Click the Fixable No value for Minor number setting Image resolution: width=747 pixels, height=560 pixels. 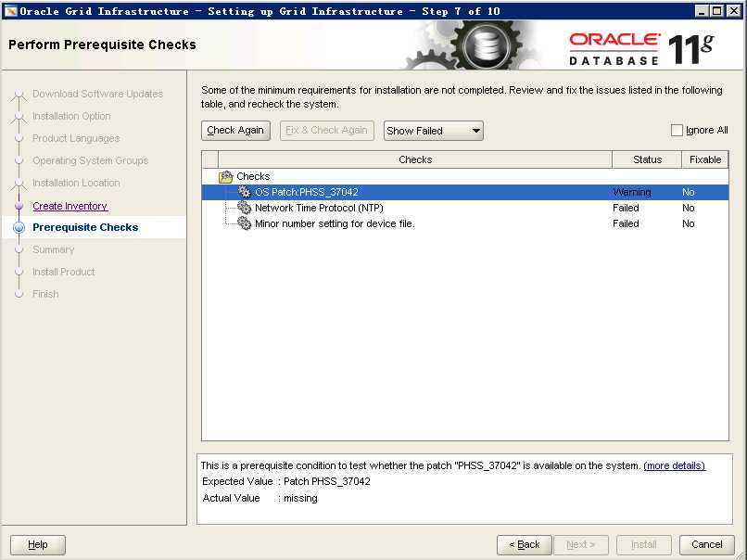click(x=688, y=223)
